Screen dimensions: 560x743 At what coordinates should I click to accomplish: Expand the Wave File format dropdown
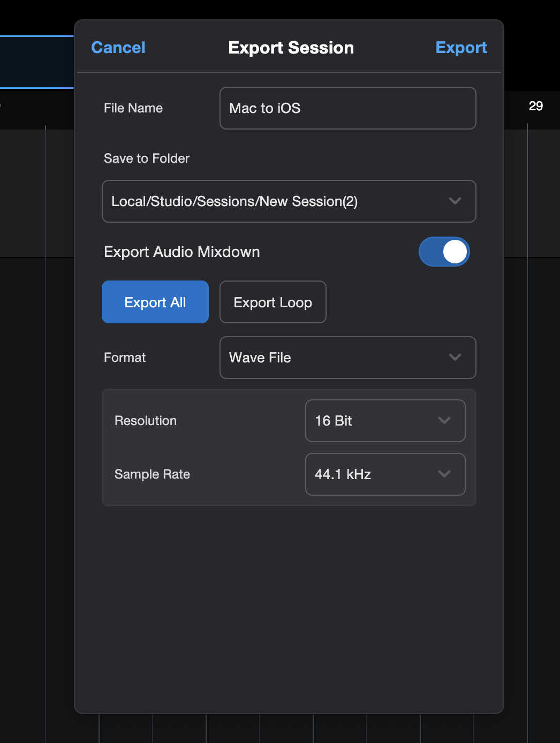[x=348, y=358]
